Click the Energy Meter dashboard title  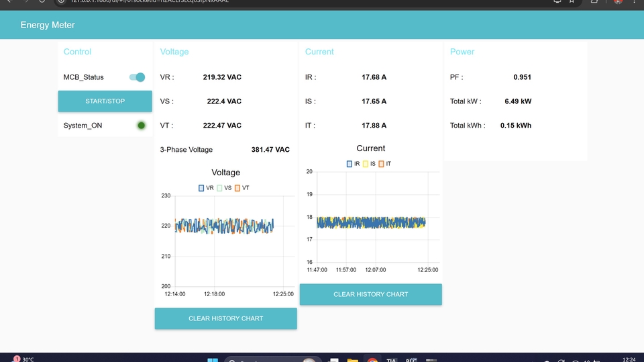[48, 25]
